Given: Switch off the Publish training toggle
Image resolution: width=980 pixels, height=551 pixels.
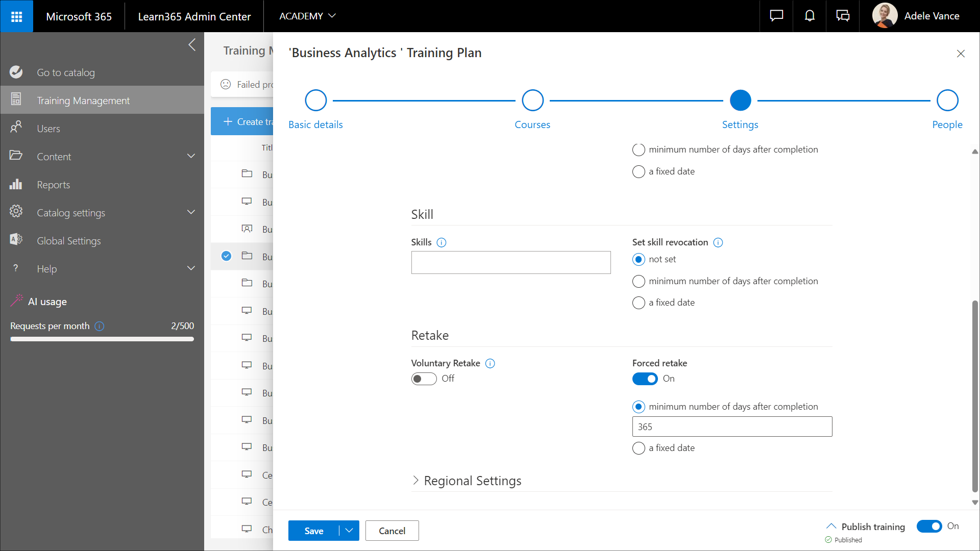Looking at the screenshot, I should tap(929, 526).
